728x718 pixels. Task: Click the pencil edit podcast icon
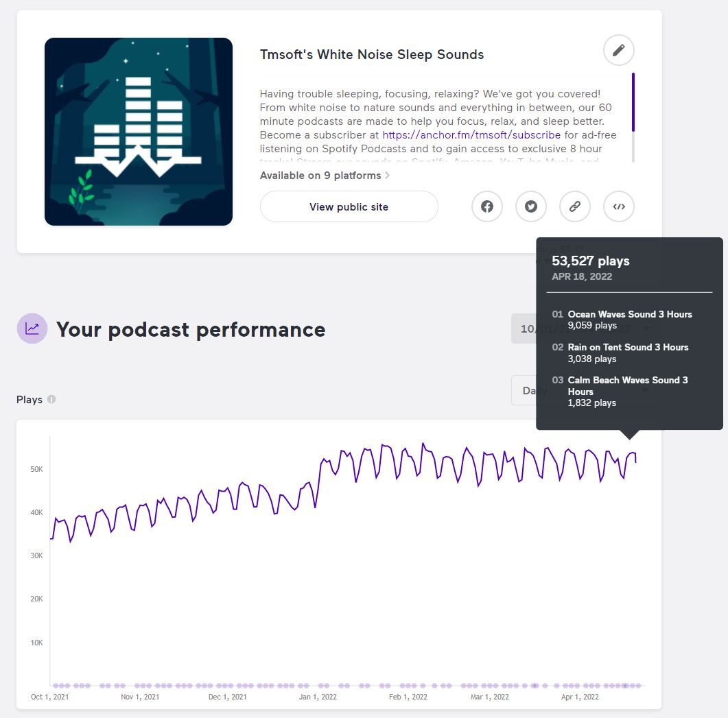click(618, 50)
